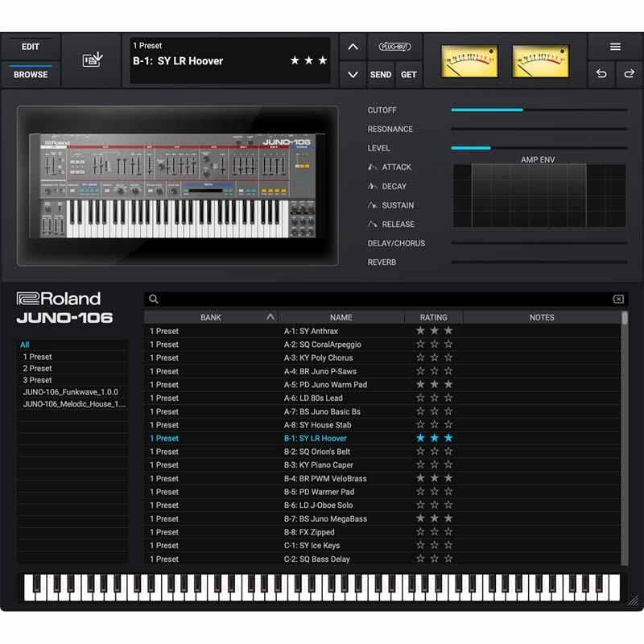
Task: Click rating stars for A-5: PD Juno Warm Pad
Action: coord(434,385)
